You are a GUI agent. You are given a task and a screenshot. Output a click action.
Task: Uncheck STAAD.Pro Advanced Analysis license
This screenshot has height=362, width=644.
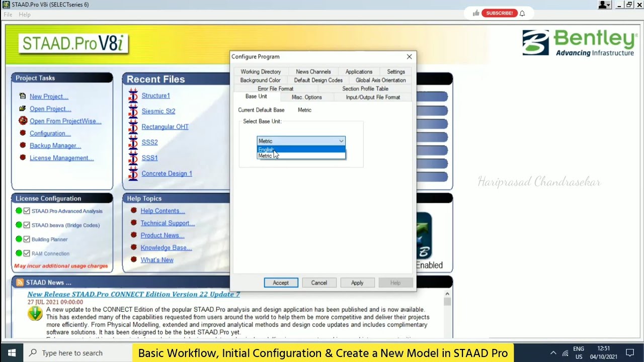27,211
